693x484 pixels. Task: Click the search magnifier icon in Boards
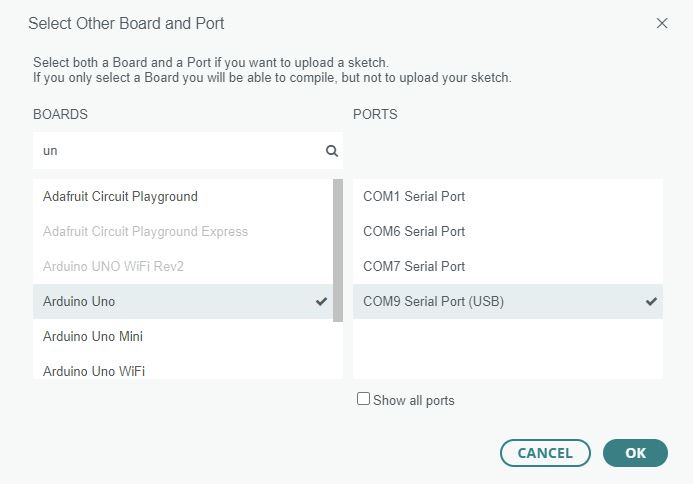331,151
